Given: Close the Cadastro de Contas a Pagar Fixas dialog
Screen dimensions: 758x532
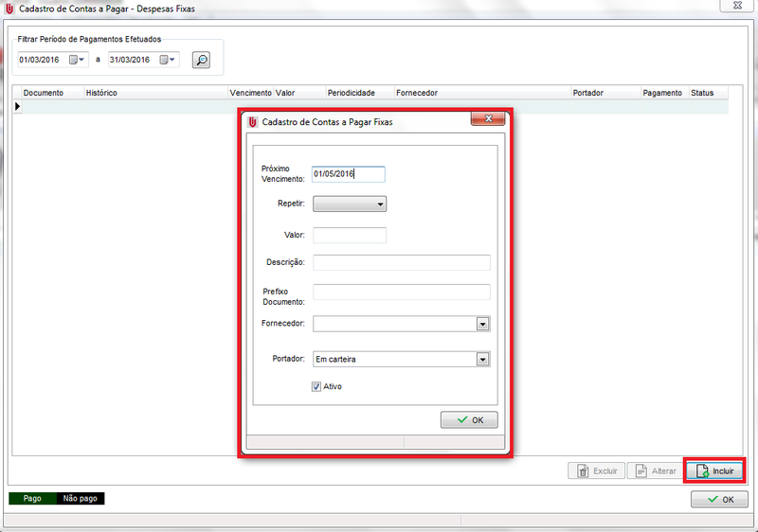Looking at the screenshot, I should (x=487, y=120).
